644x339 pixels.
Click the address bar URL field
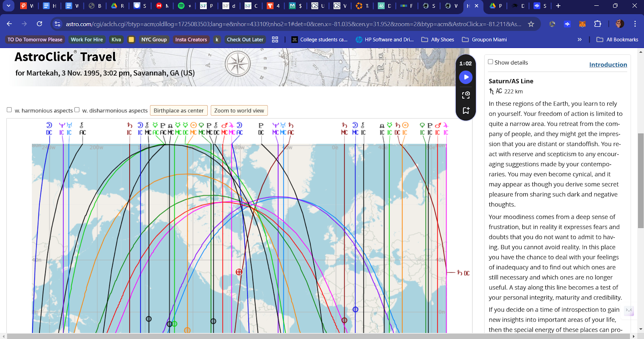[293, 24]
